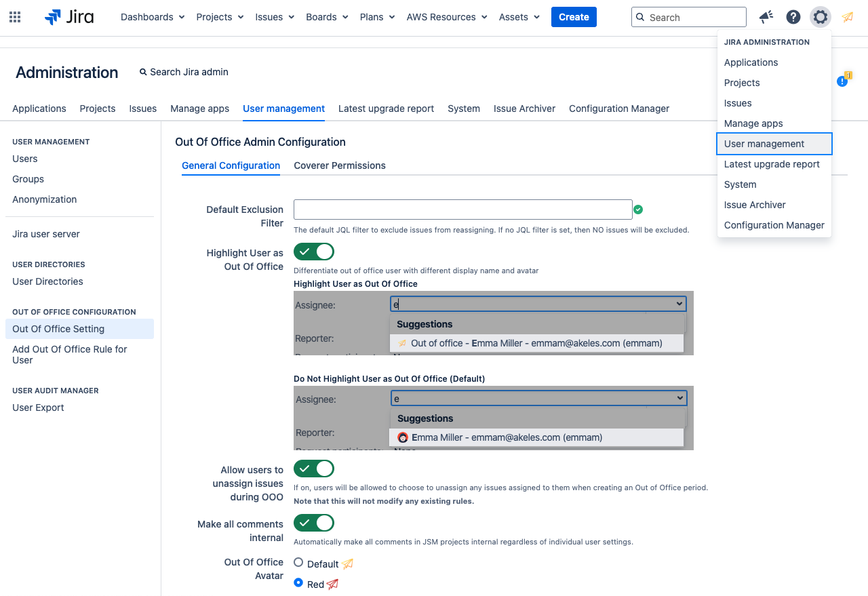The width and height of the screenshot is (868, 596).
Task: Open the app switcher grid icon
Action: point(14,16)
